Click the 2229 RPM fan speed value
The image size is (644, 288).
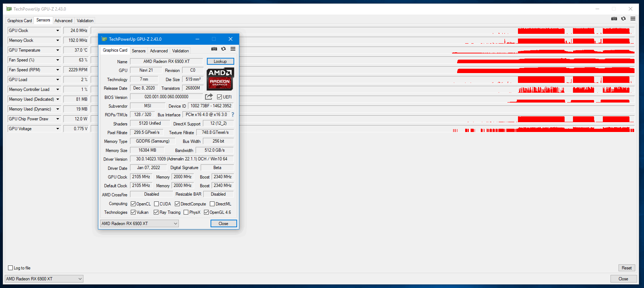click(76, 70)
